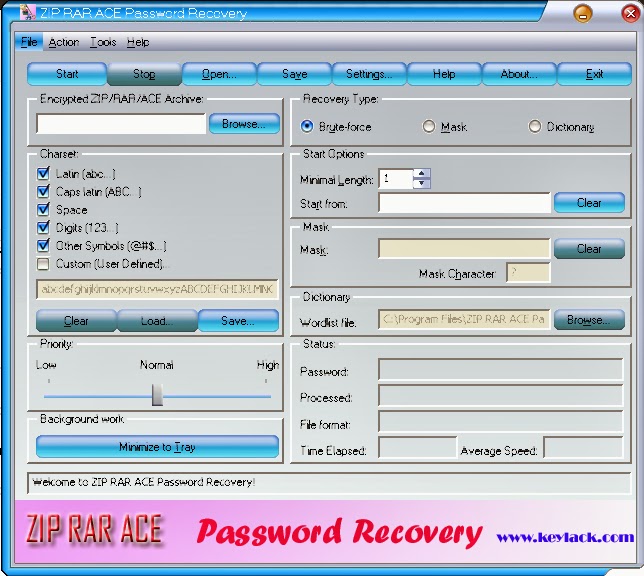The width and height of the screenshot is (644, 576).
Task: Click the Start toolbar button
Action: coord(67,74)
